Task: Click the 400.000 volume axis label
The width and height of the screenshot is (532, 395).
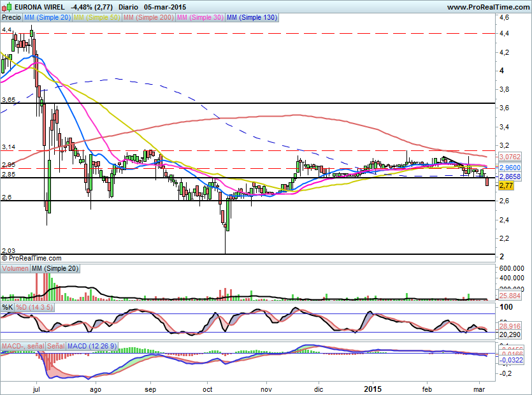Action: [x=512, y=278]
